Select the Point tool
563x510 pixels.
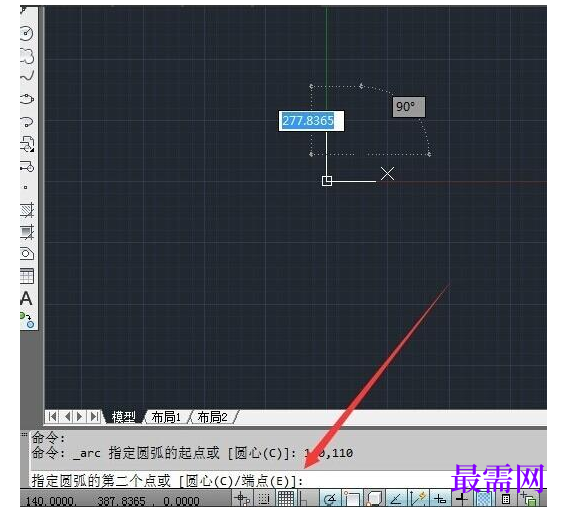pos(25,187)
